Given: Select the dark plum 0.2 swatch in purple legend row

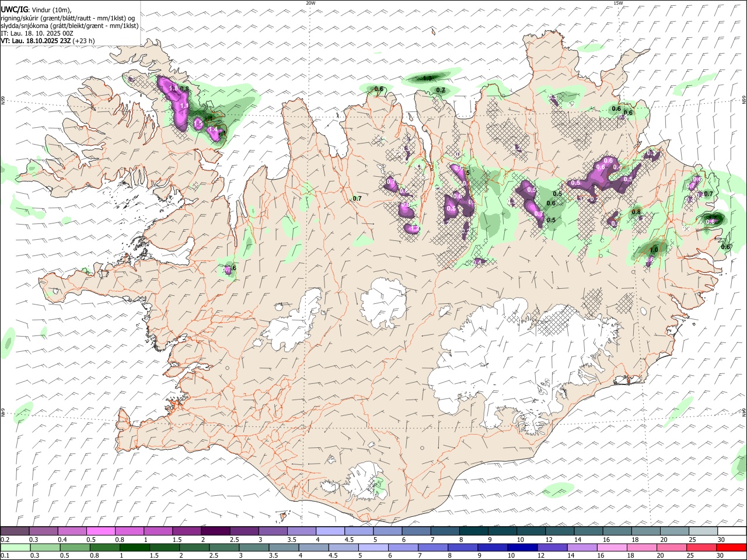Looking at the screenshot, I should pos(15,531).
